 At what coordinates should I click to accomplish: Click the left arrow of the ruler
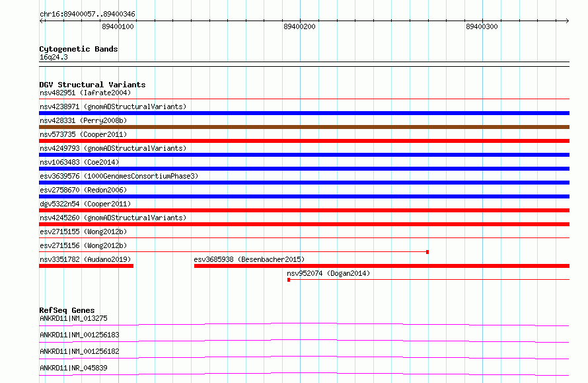pos(42,21)
